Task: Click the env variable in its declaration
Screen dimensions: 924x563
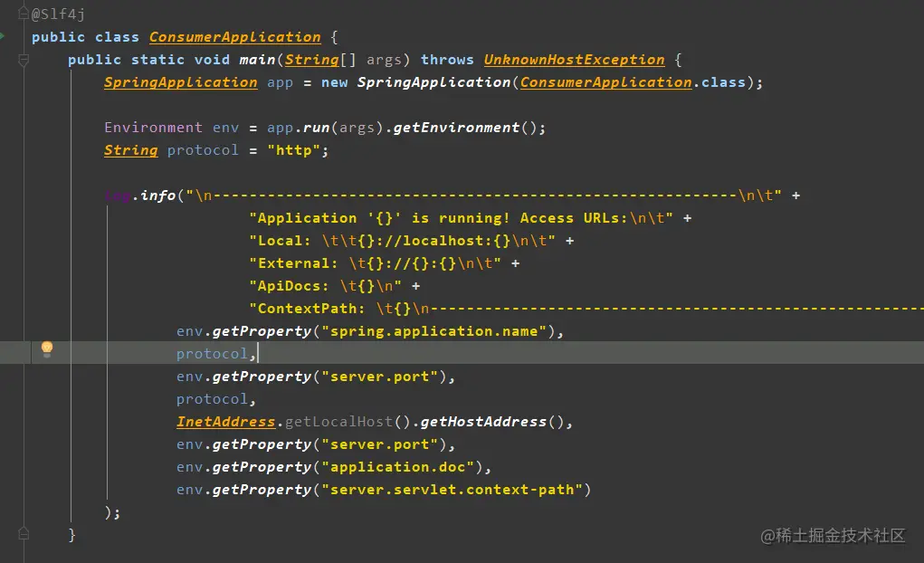Action: 225,128
